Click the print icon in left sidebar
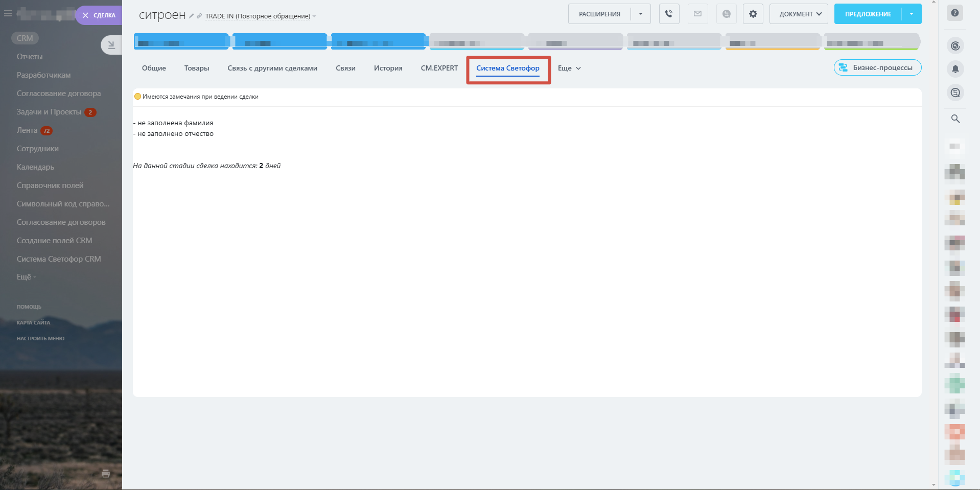 106,474
